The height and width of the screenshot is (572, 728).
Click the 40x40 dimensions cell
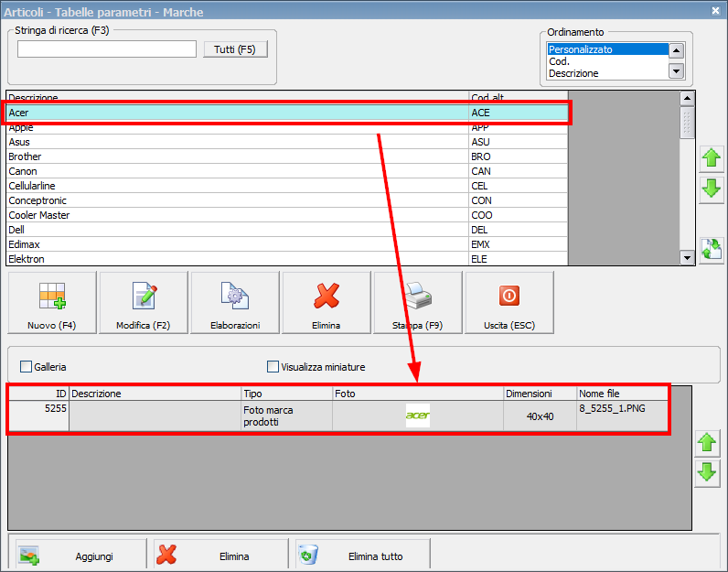(540, 416)
